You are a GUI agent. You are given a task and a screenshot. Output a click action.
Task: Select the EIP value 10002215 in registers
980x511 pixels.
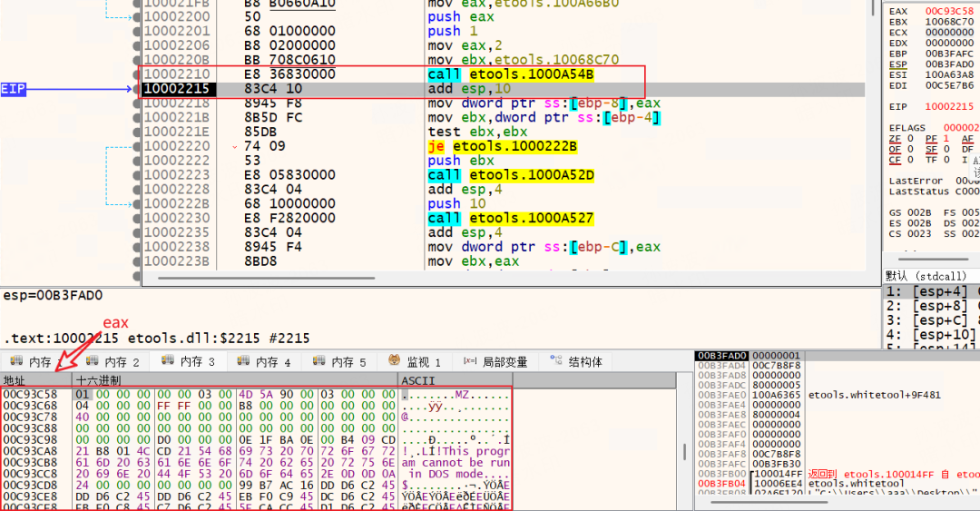point(949,106)
